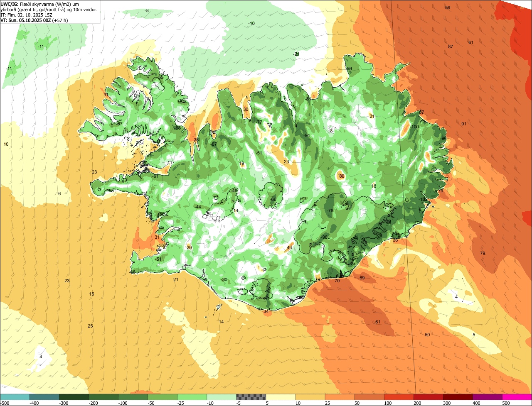Click the value 15 in southwest sea
This screenshot has height=406, width=532.
pyautogui.click(x=92, y=294)
